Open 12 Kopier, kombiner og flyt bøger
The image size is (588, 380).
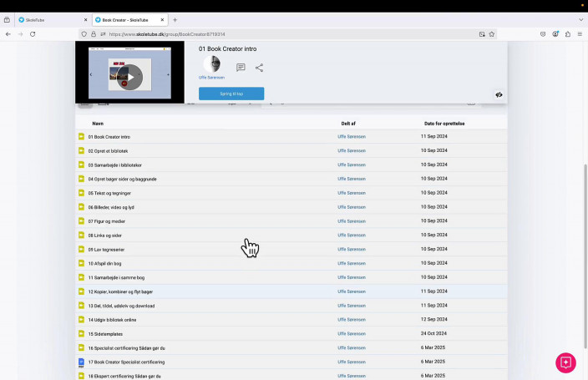click(x=120, y=291)
